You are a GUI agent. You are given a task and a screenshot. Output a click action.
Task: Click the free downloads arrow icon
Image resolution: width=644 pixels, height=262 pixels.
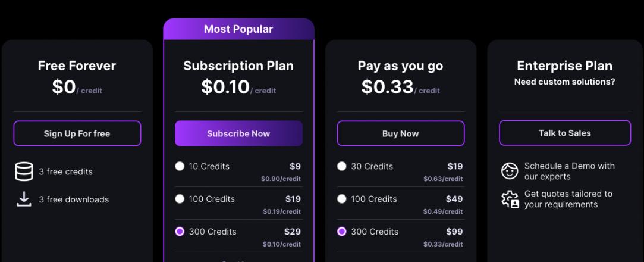[x=24, y=199]
